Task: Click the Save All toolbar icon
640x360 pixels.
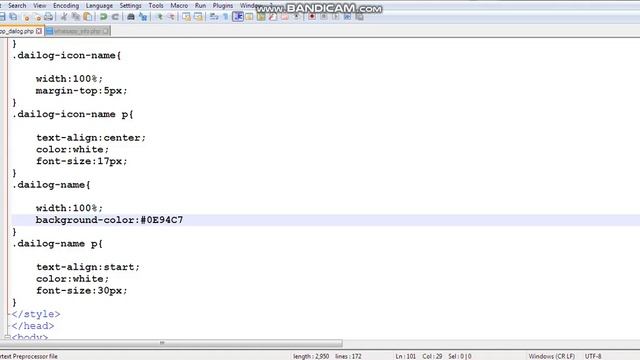Action: (13, 17)
